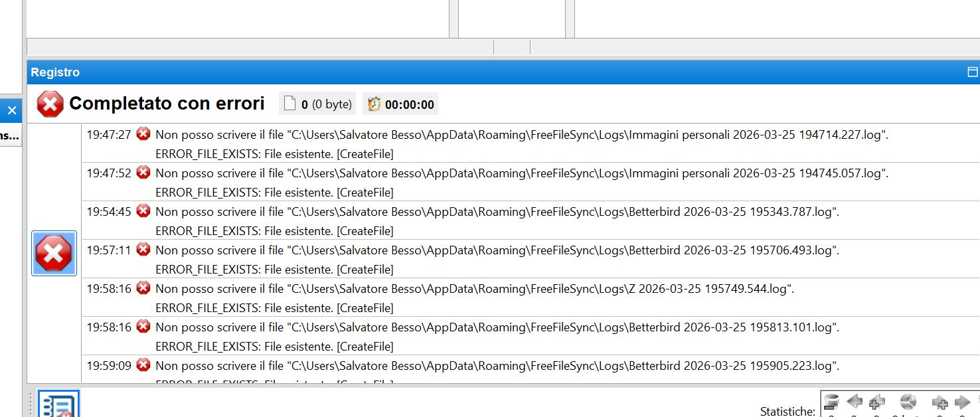980x417 pixels.
Task: Click the delete-left statistics icon
Action: click(831, 402)
